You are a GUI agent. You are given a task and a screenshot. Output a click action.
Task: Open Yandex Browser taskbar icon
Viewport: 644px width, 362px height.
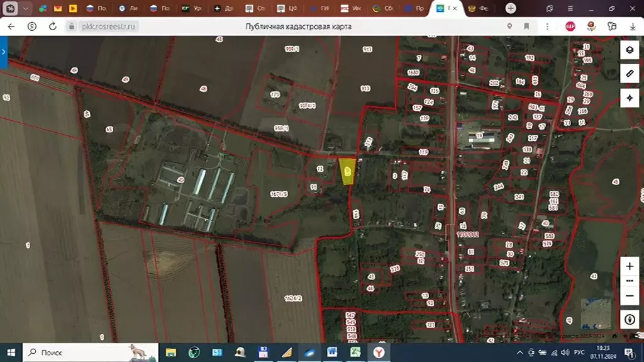379,353
